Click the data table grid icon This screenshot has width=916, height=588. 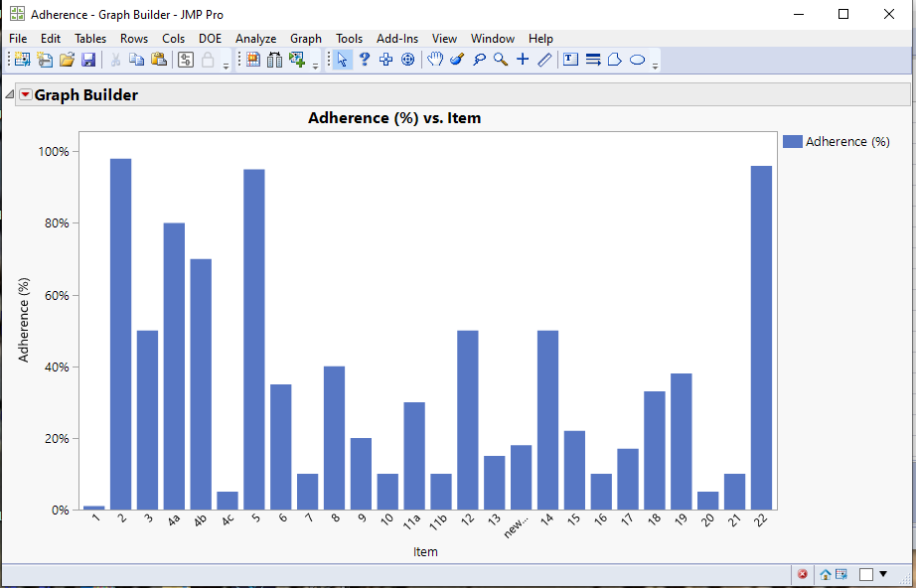point(253,60)
